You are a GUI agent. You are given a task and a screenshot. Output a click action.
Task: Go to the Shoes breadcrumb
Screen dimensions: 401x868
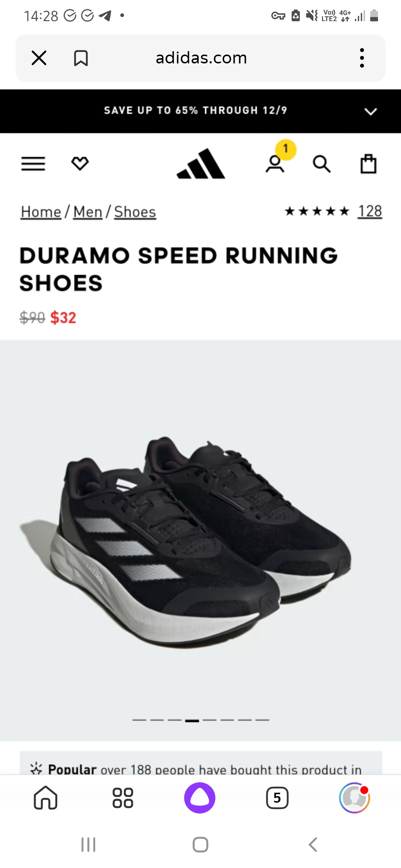tap(135, 212)
